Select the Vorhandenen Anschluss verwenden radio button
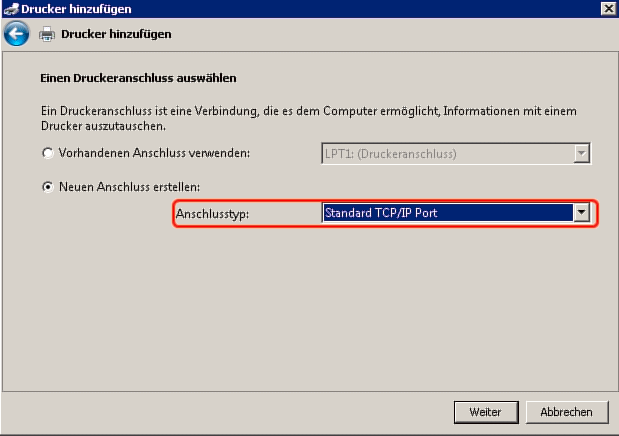 [x=48, y=153]
